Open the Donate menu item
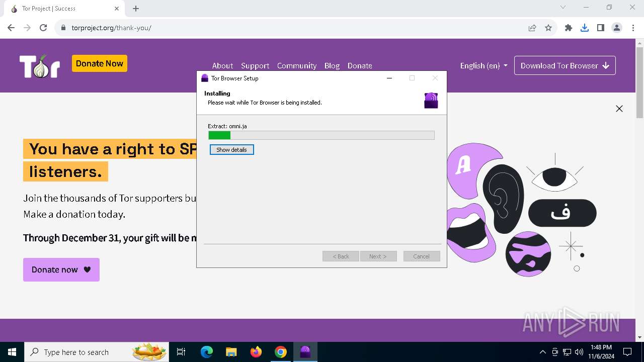644x362 pixels. click(x=360, y=65)
